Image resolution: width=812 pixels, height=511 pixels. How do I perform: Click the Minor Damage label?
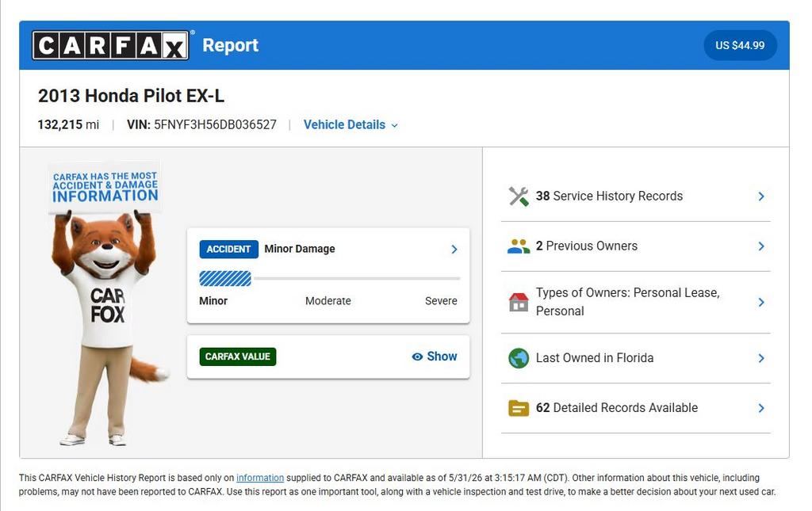point(300,250)
